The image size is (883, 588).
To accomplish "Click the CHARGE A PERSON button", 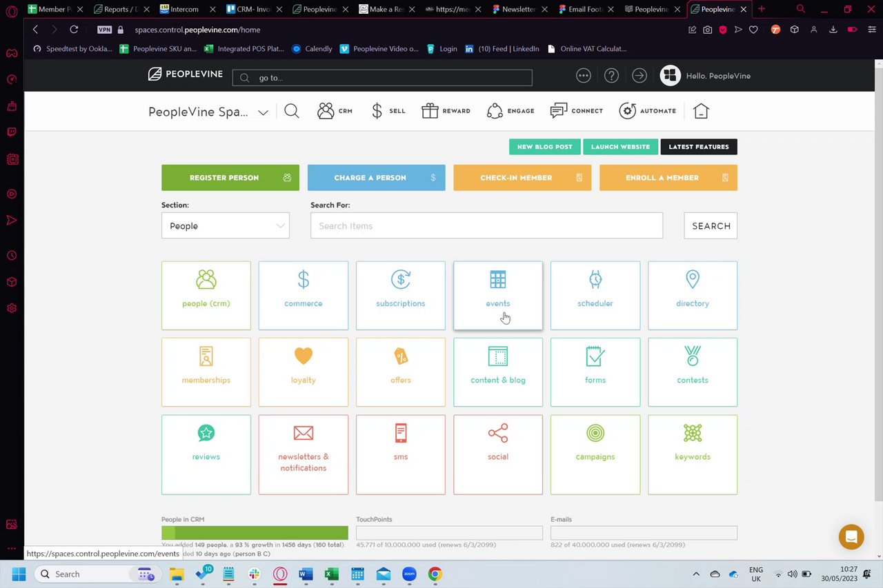I will [x=377, y=178].
